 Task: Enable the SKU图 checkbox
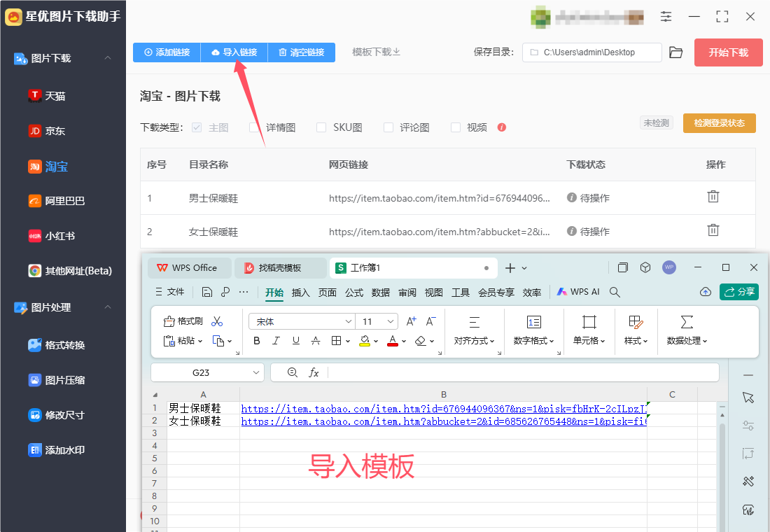(x=321, y=127)
